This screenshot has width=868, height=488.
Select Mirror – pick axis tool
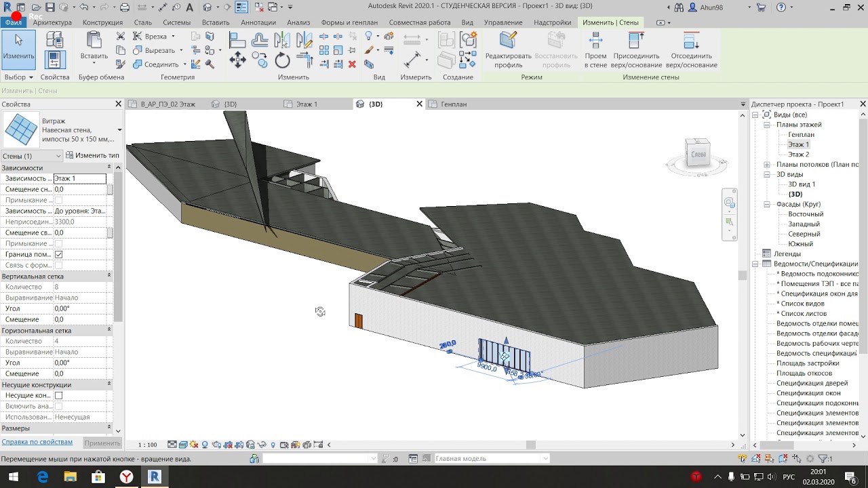pos(282,41)
